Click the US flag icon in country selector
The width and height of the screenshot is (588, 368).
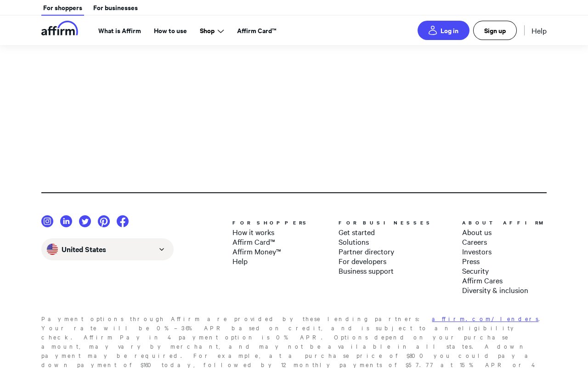click(x=52, y=249)
